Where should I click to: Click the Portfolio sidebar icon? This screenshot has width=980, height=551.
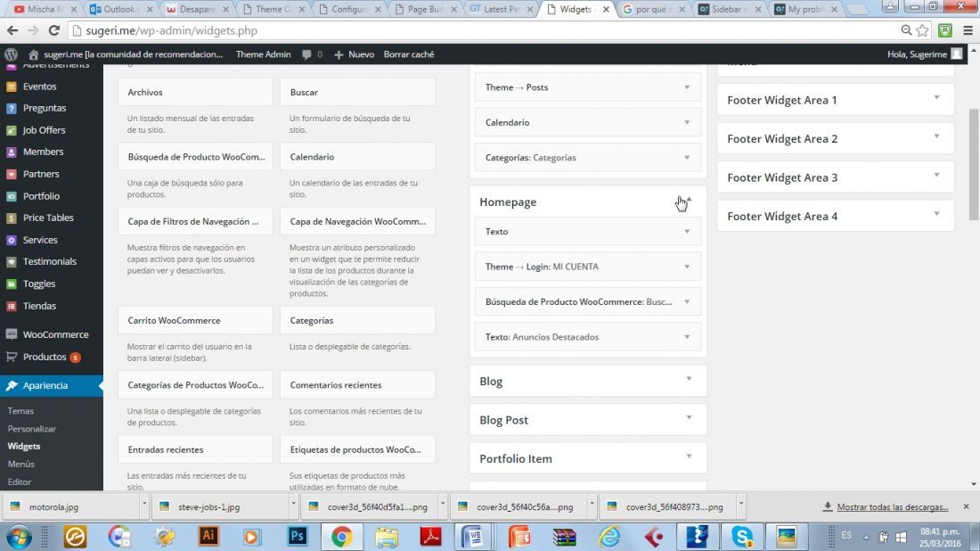click(x=12, y=196)
